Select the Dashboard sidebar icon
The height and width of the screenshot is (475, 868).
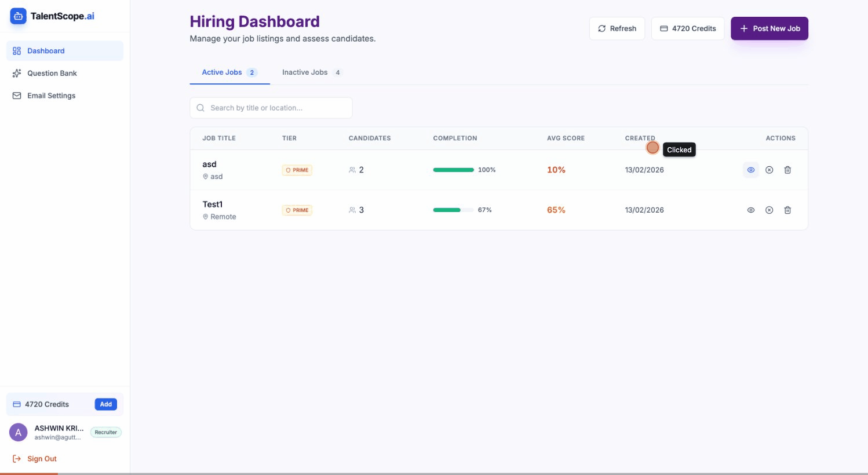click(17, 50)
